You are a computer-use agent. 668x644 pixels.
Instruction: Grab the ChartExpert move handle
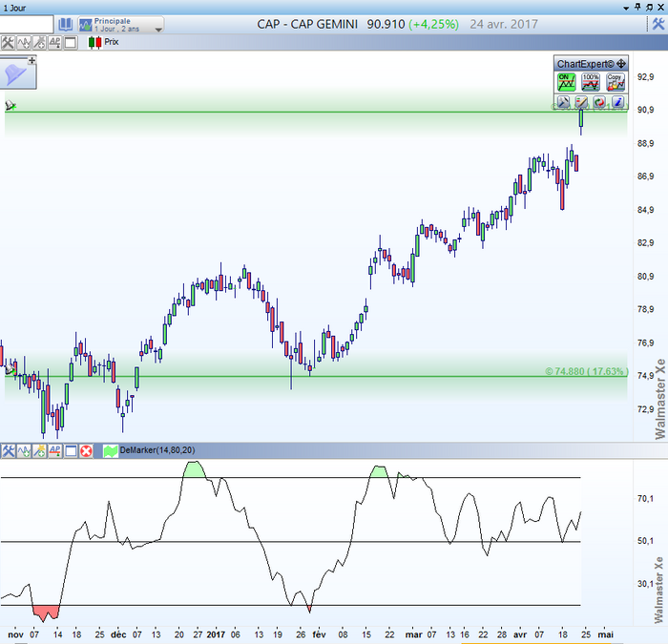click(621, 64)
